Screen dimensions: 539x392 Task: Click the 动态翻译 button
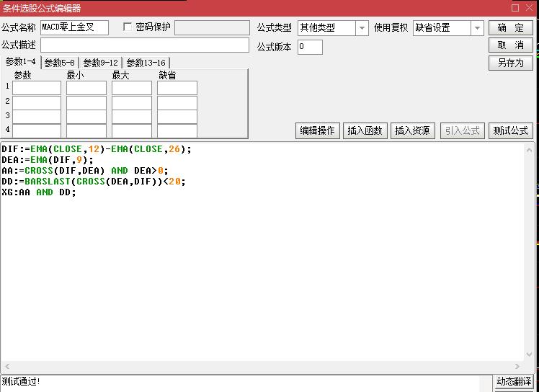pos(514,381)
